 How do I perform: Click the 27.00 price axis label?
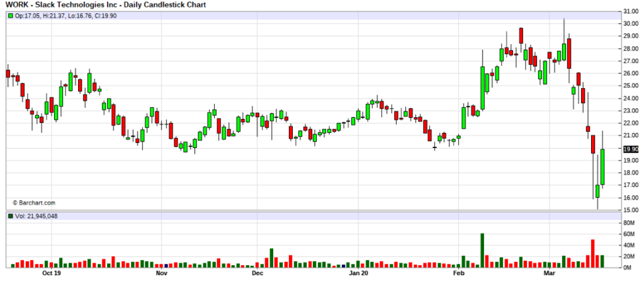(x=631, y=61)
